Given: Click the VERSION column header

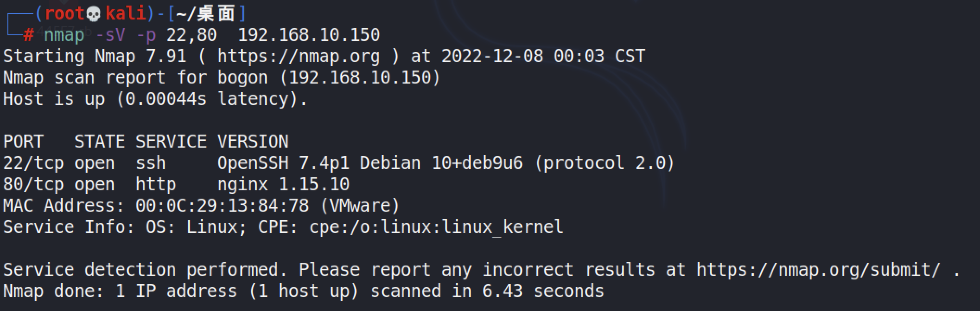Looking at the screenshot, I should (x=253, y=142).
